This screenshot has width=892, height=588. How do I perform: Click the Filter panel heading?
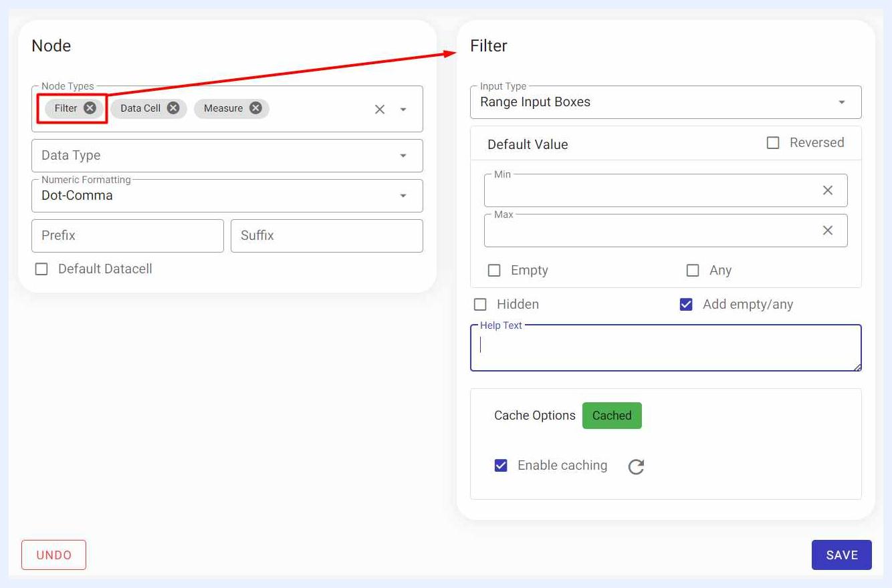pos(489,46)
